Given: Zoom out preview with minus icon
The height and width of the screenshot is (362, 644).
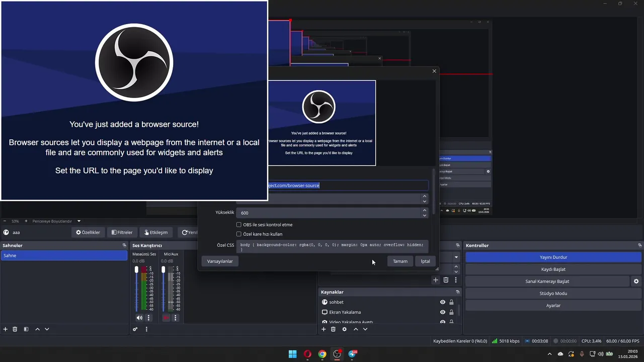Looking at the screenshot, I should [5, 221].
